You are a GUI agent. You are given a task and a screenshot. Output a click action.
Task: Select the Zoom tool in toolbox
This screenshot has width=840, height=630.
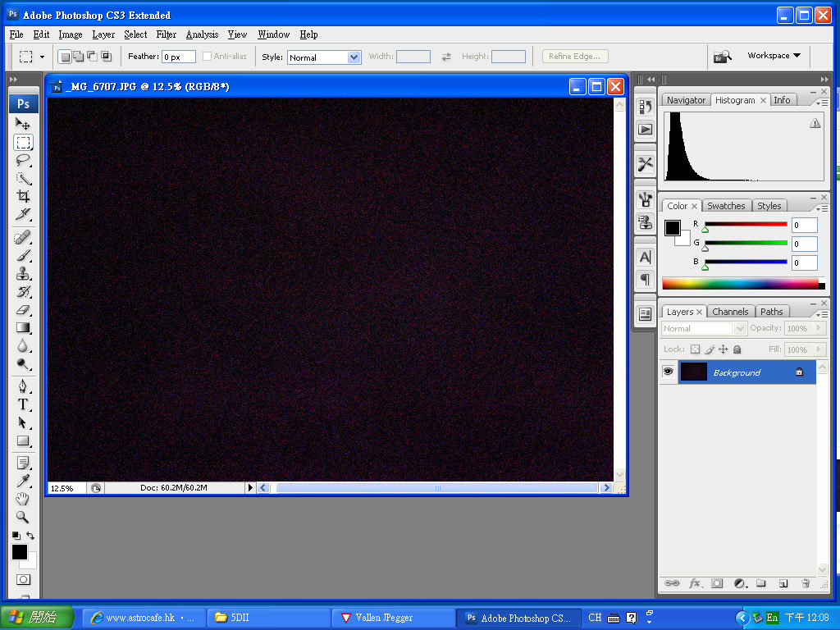tap(23, 517)
